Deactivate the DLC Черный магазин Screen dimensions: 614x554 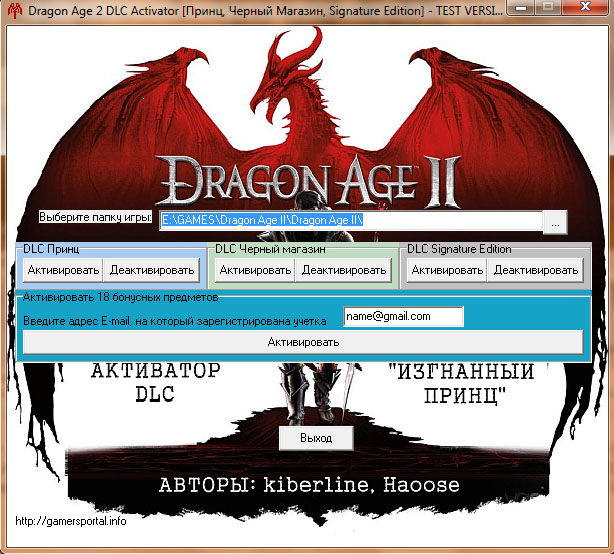pyautogui.click(x=343, y=270)
